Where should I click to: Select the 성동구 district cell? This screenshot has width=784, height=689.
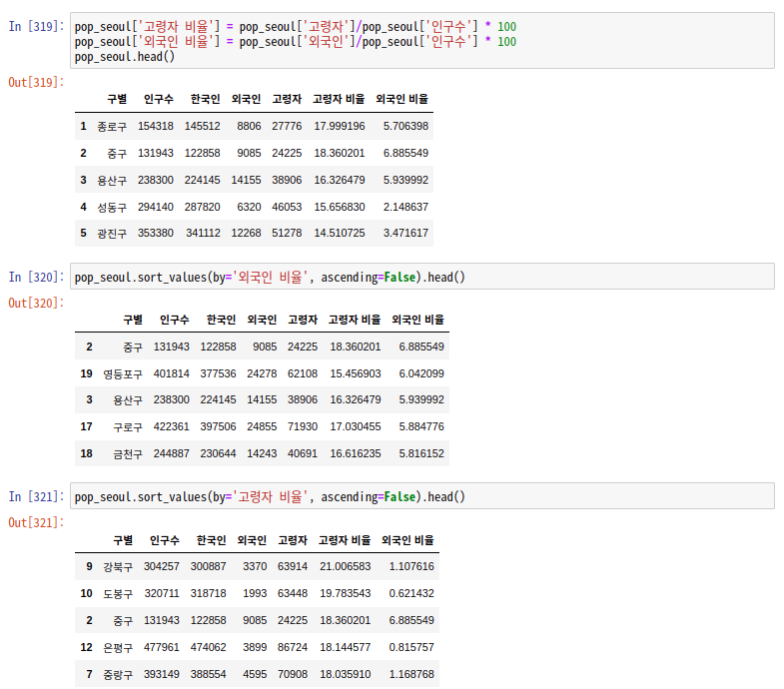pyautogui.click(x=112, y=207)
